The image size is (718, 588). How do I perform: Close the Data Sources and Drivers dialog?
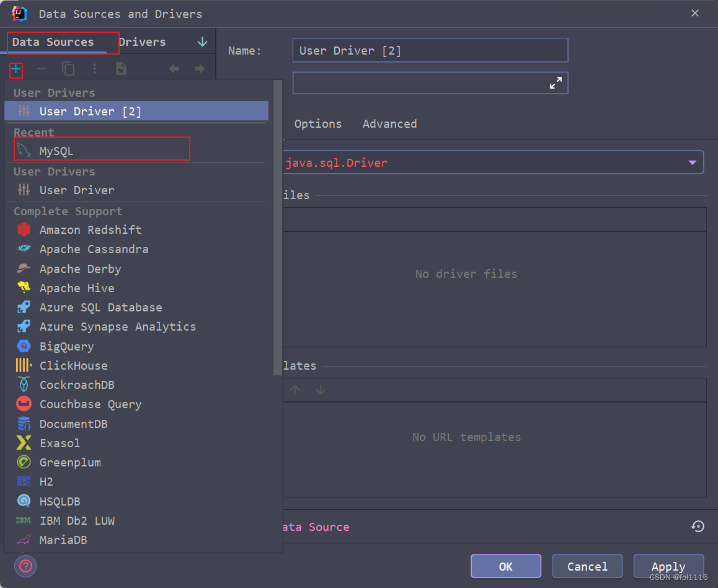click(x=694, y=13)
